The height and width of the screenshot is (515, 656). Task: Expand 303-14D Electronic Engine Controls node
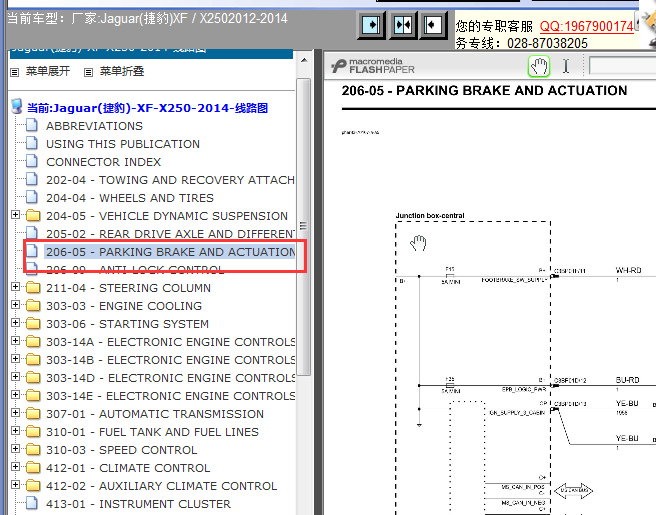pos(15,377)
